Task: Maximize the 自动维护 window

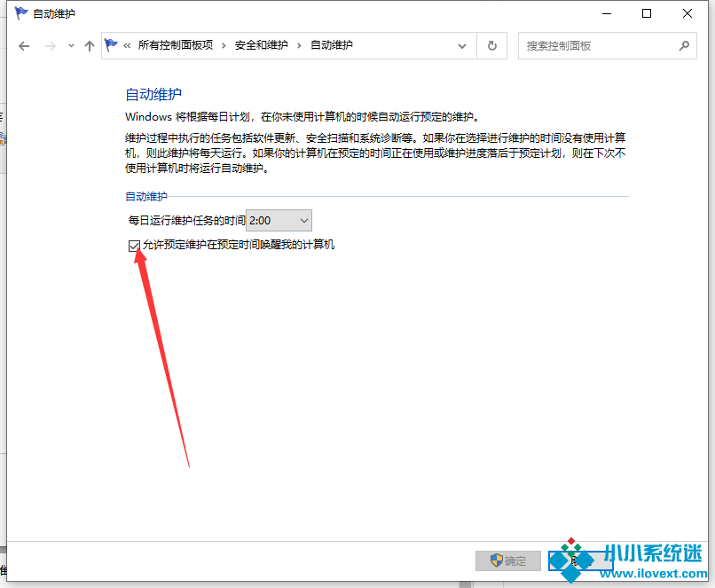Action: point(647,13)
